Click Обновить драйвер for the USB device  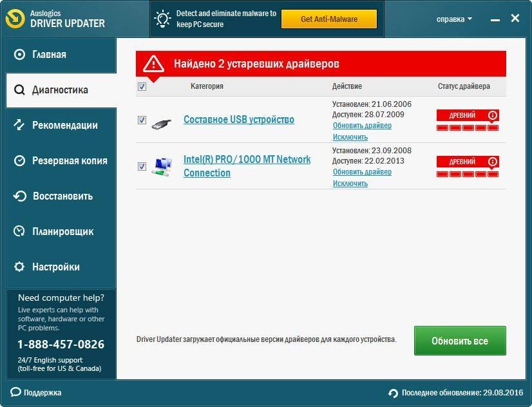click(362, 126)
